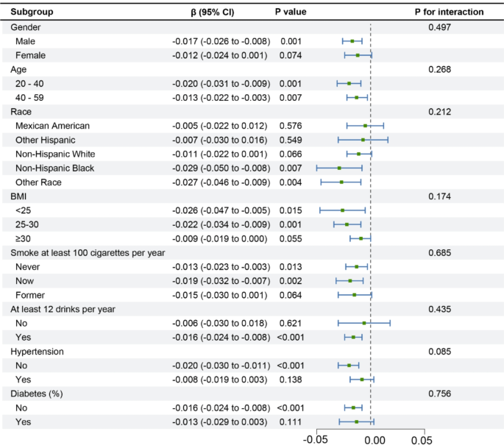Select the Subgroup column header
504x448 pixels.
[32, 13]
